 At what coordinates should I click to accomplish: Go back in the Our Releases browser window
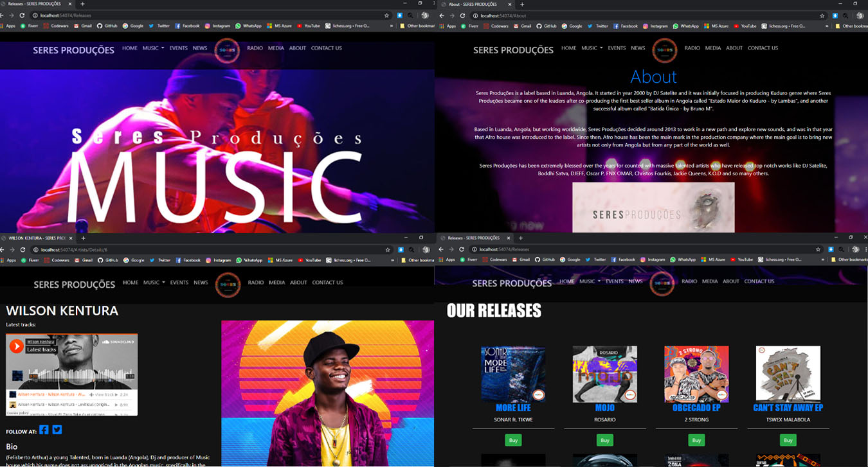point(441,249)
